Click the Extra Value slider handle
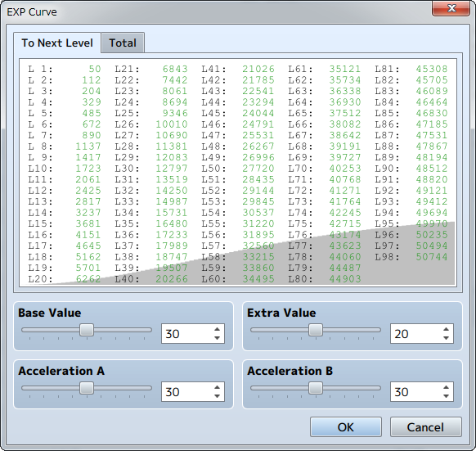 (x=316, y=330)
